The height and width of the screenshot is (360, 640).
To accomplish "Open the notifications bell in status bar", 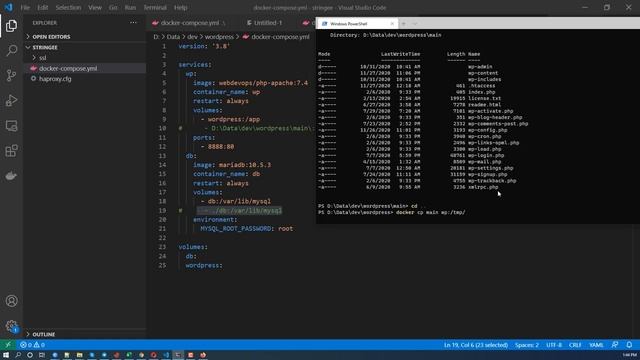I will pyautogui.click(x=629, y=345).
